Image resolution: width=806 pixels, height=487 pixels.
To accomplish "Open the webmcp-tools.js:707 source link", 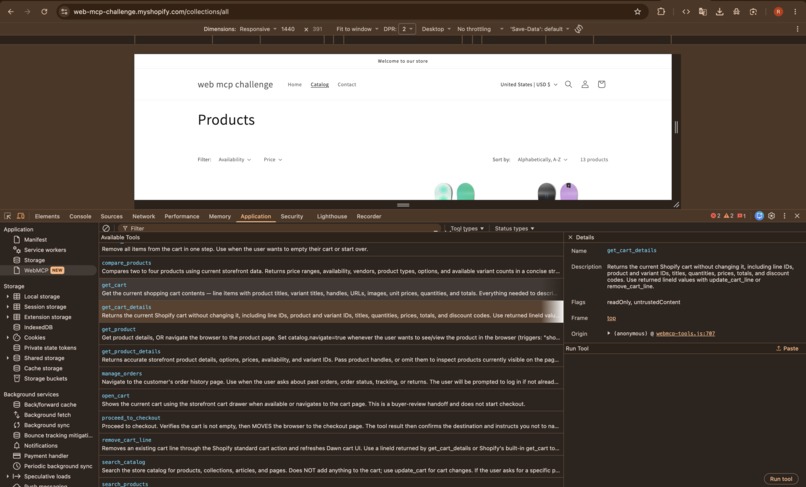I will point(685,334).
